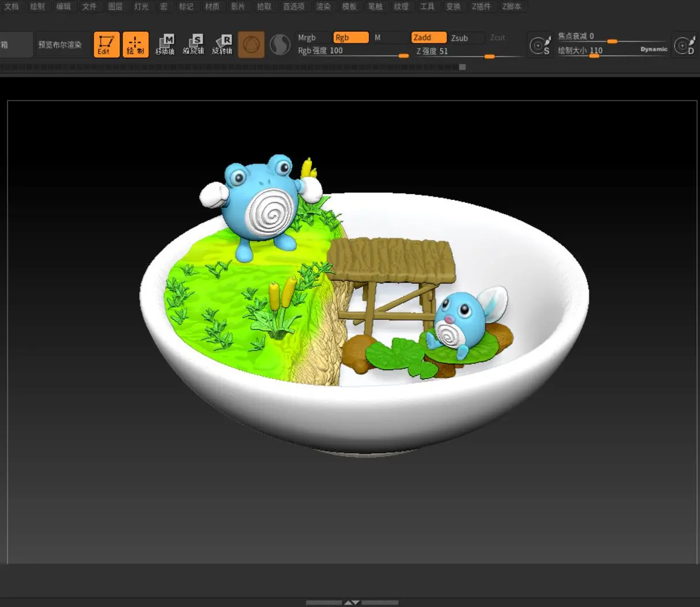Click the D dynamic brush icon

pyautogui.click(x=684, y=45)
